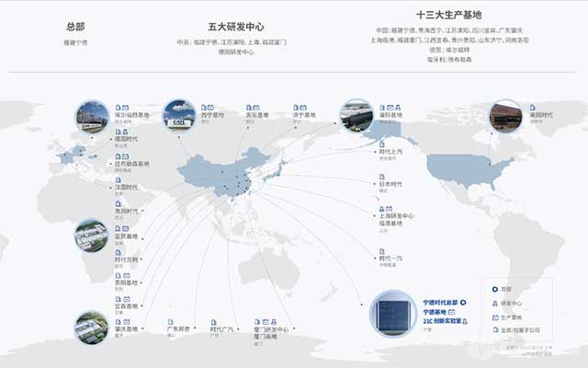Click the 全资/控股子公司 legend icon
This screenshot has height=368, width=588.
[495, 330]
